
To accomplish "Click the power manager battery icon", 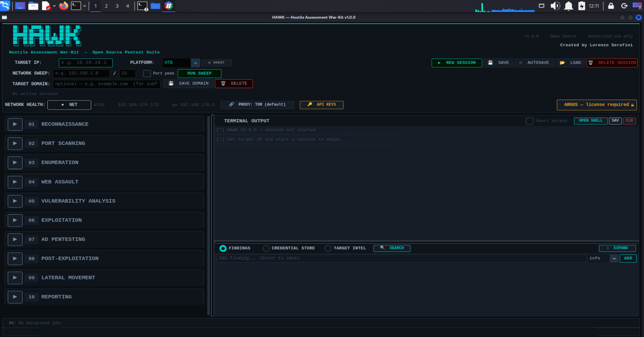I will coord(582,6).
